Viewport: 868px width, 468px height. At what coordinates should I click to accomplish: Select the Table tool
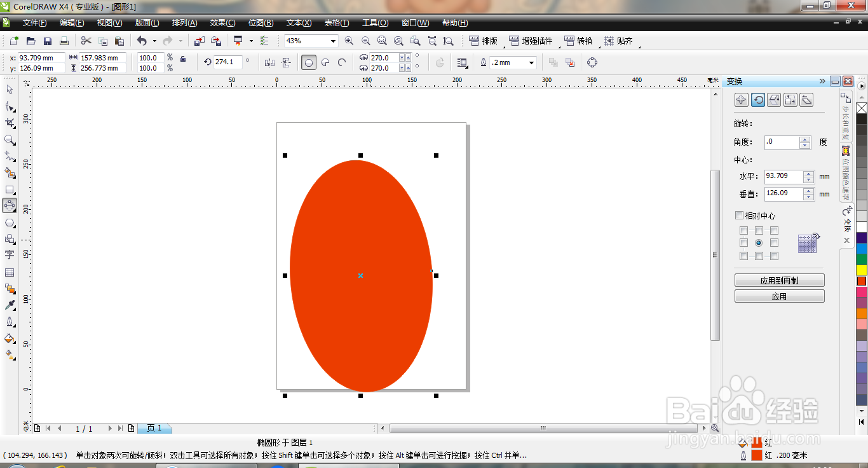[10, 272]
